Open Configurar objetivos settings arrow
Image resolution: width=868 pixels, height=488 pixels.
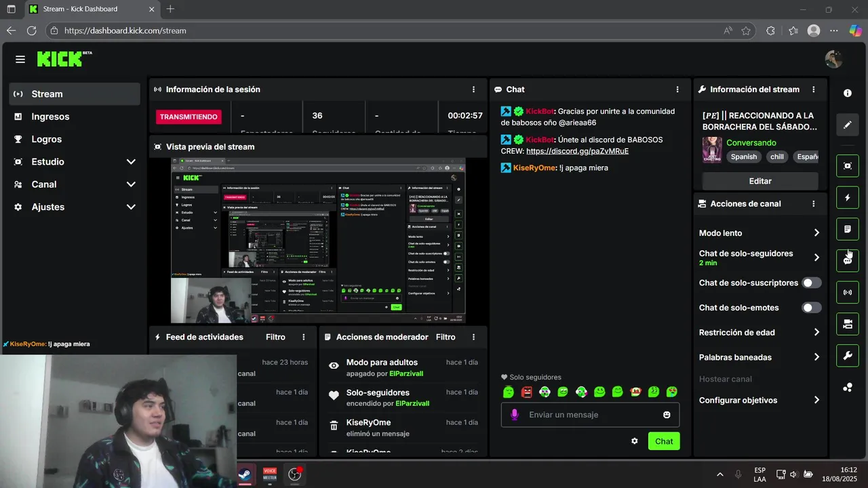point(816,401)
